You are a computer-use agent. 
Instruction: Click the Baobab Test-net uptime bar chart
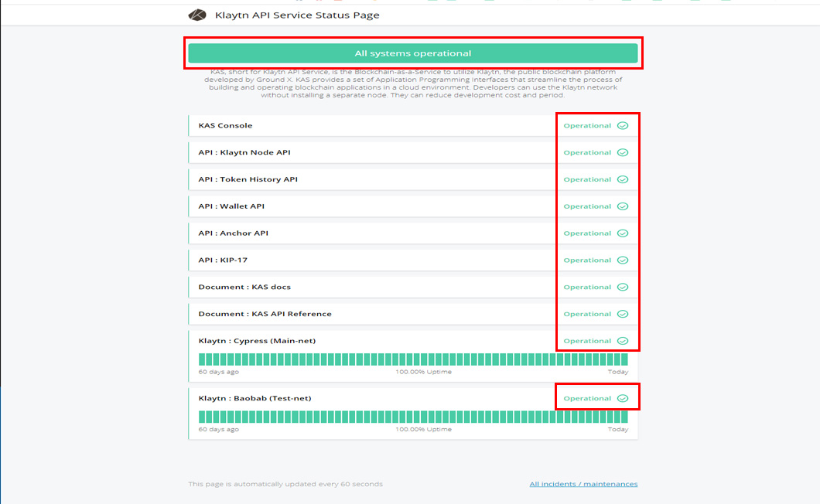pyautogui.click(x=413, y=417)
